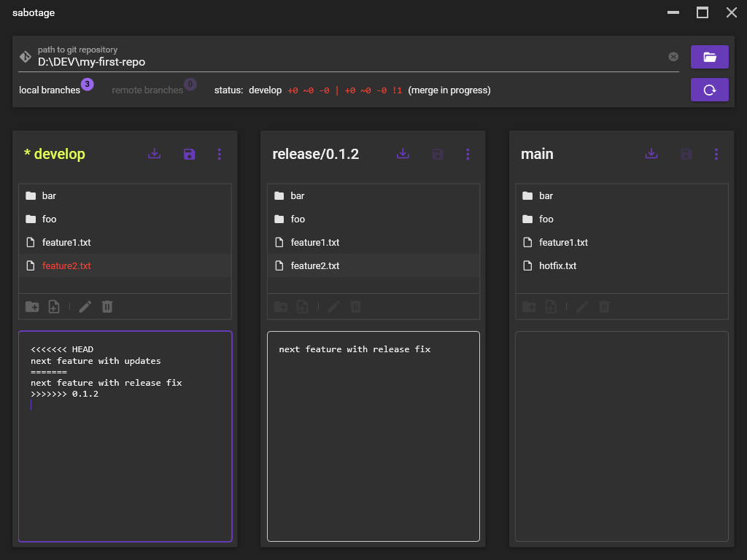Open more options for main branch

coord(716,154)
